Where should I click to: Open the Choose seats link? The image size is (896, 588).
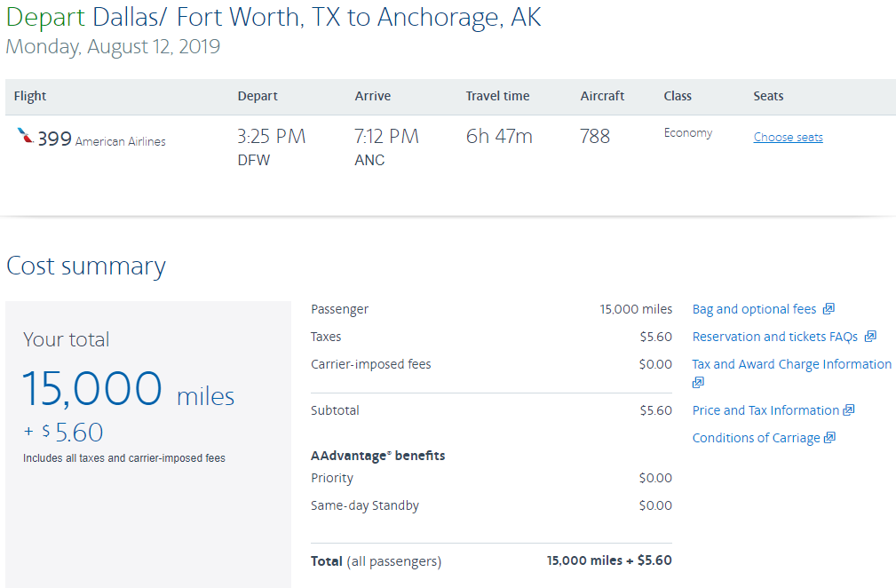click(x=788, y=138)
